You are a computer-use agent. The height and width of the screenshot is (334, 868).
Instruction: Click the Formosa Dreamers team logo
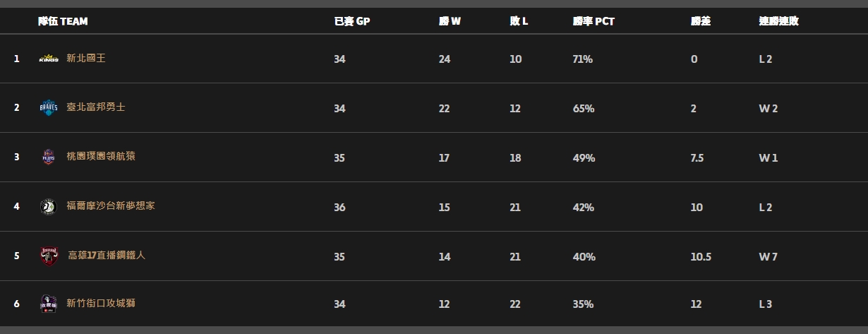tap(49, 206)
